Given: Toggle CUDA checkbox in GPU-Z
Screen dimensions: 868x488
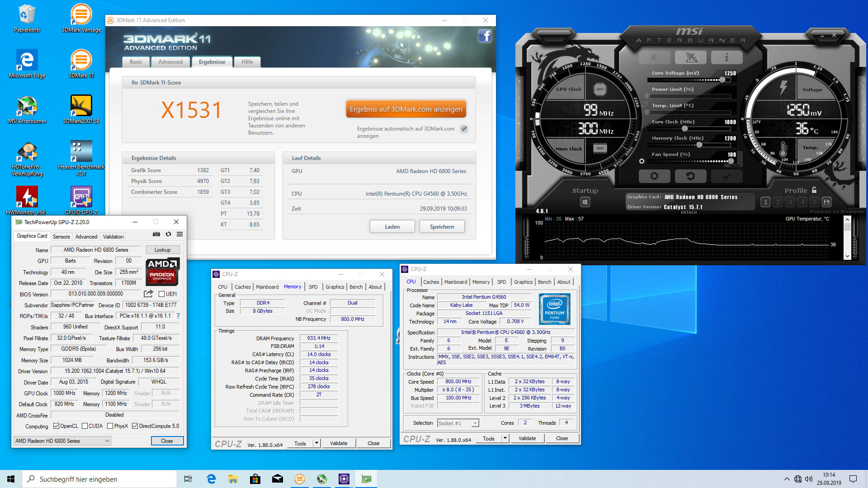Looking at the screenshot, I should pos(85,426).
